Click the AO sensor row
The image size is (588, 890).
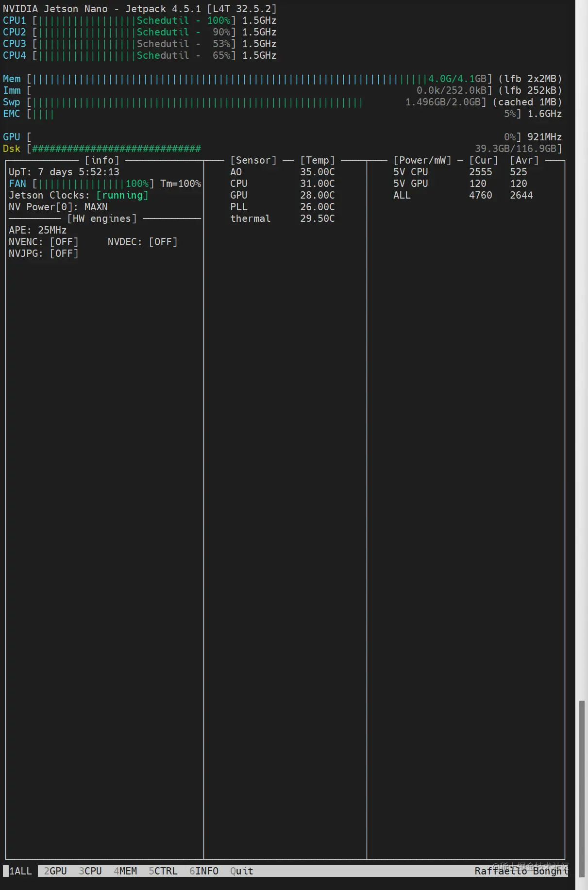(283, 172)
